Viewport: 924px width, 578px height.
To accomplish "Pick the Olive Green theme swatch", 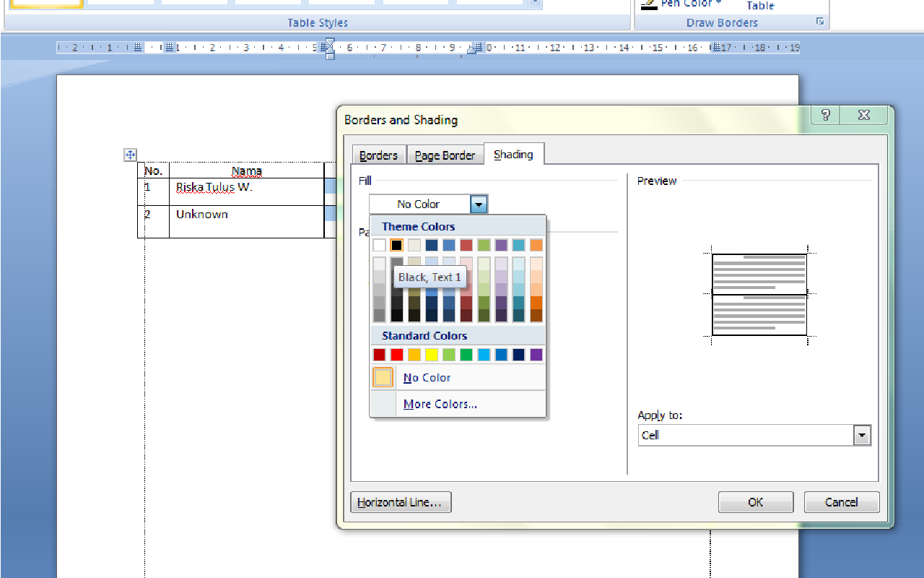I will pyautogui.click(x=484, y=245).
